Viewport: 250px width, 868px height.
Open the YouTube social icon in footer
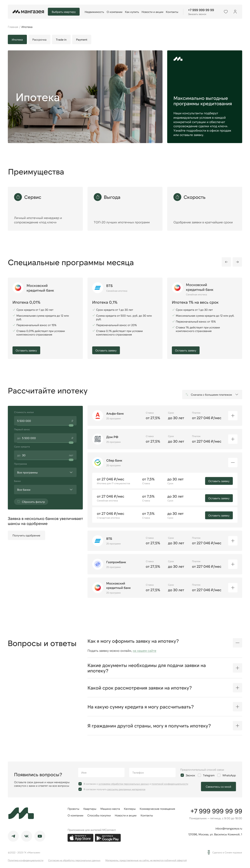40,836
